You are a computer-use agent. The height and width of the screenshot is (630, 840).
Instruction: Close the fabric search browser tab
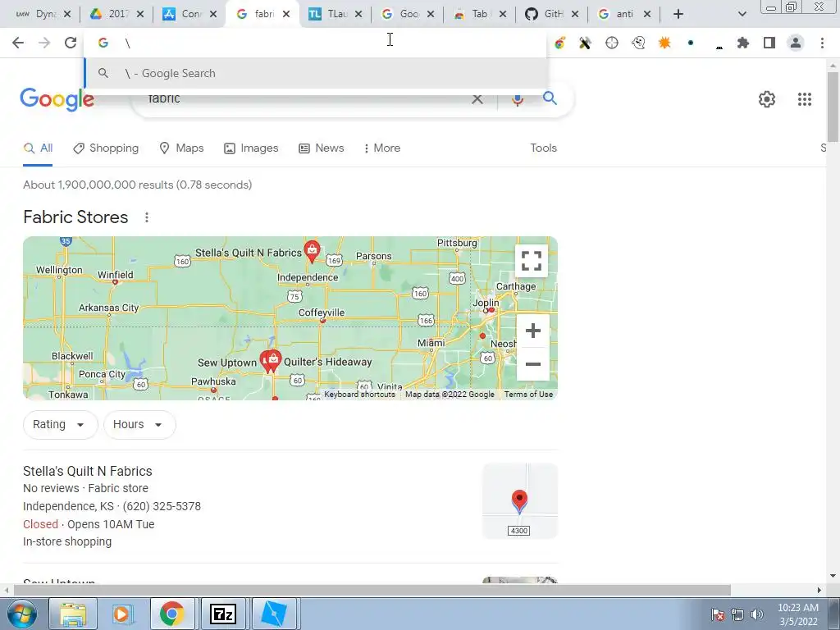tap(286, 14)
